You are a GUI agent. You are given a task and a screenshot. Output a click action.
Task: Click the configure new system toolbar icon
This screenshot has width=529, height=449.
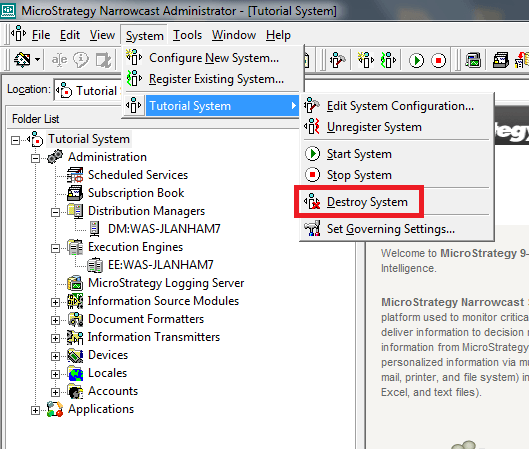[366, 61]
